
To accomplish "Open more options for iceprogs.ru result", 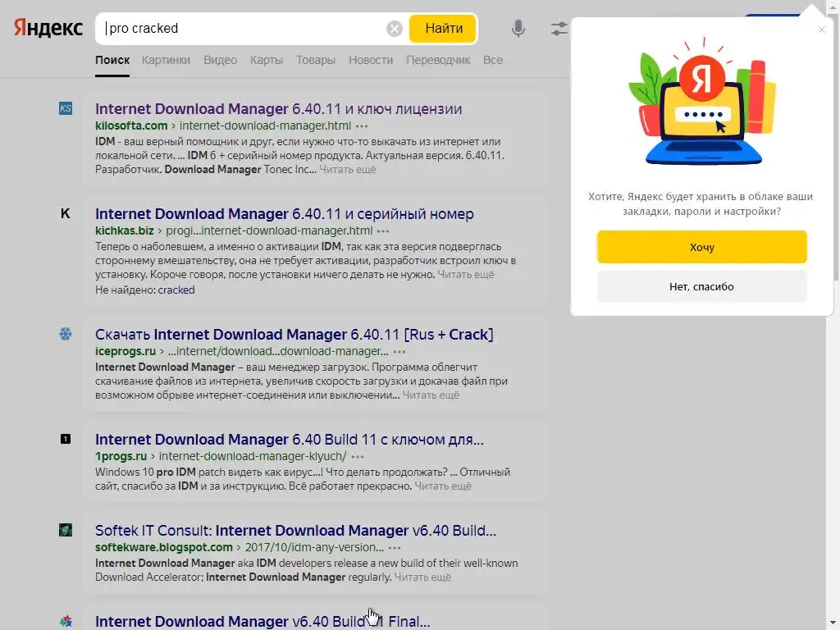I will 399,352.
